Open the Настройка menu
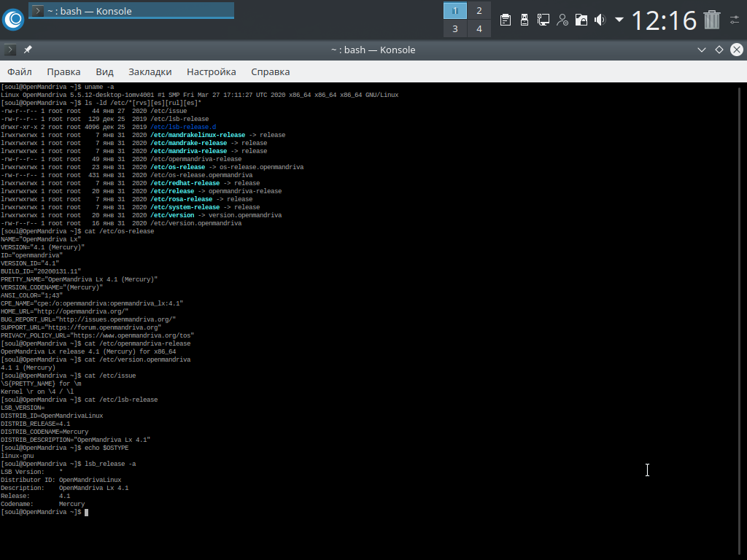 coord(211,72)
